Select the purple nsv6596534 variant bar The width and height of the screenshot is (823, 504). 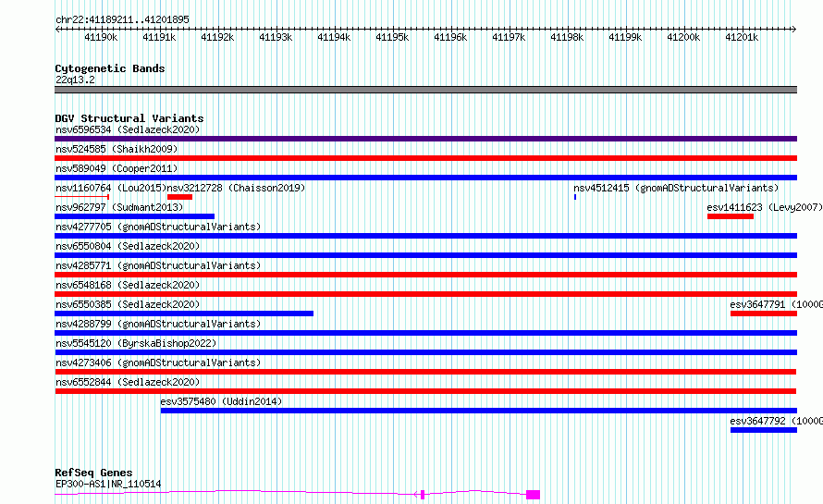click(425, 139)
